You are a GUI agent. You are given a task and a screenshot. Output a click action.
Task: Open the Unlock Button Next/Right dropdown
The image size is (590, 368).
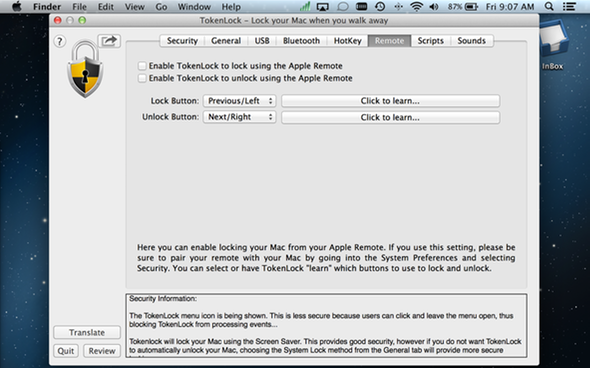coord(240,117)
